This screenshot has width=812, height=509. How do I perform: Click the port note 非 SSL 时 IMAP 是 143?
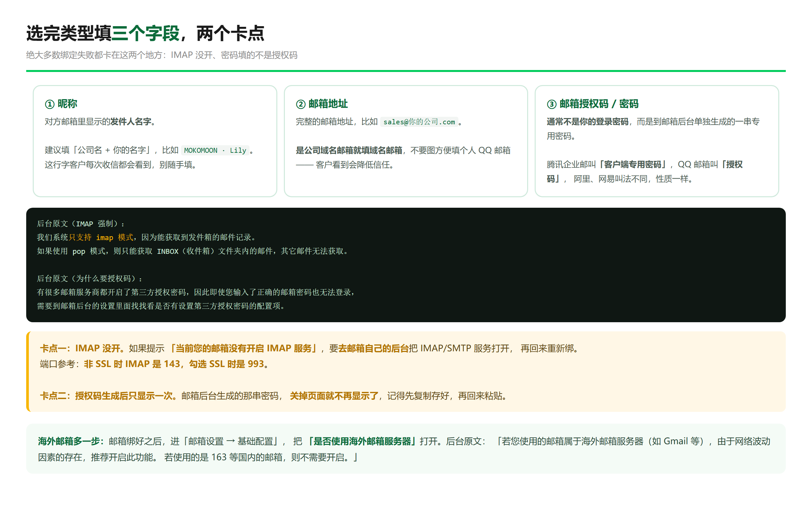(132, 364)
